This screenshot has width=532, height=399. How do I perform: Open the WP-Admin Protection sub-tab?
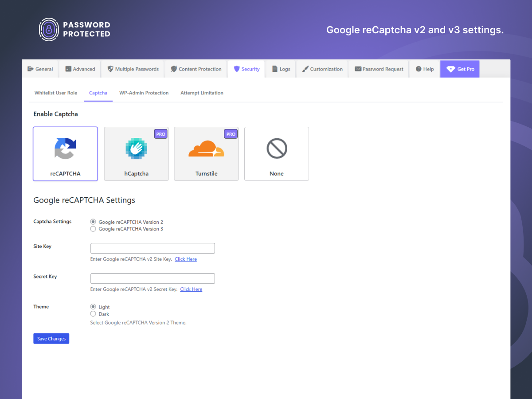pos(144,93)
